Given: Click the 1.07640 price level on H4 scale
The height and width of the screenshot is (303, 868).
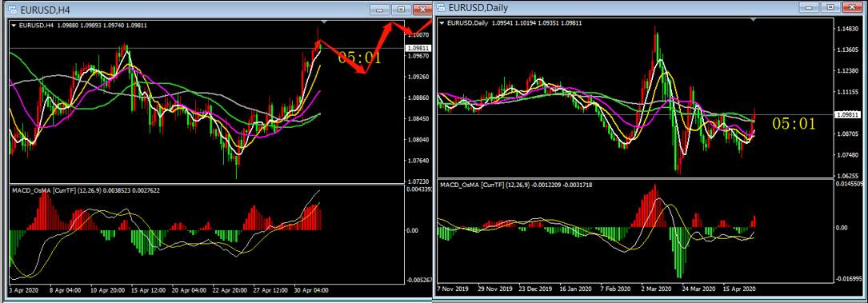Looking at the screenshot, I should point(418,161).
